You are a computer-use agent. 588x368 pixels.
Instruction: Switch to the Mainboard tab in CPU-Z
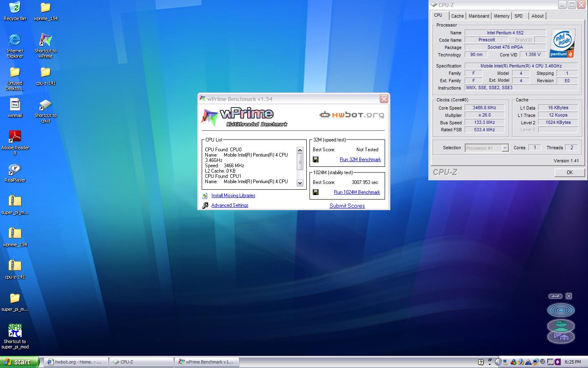[x=479, y=16]
